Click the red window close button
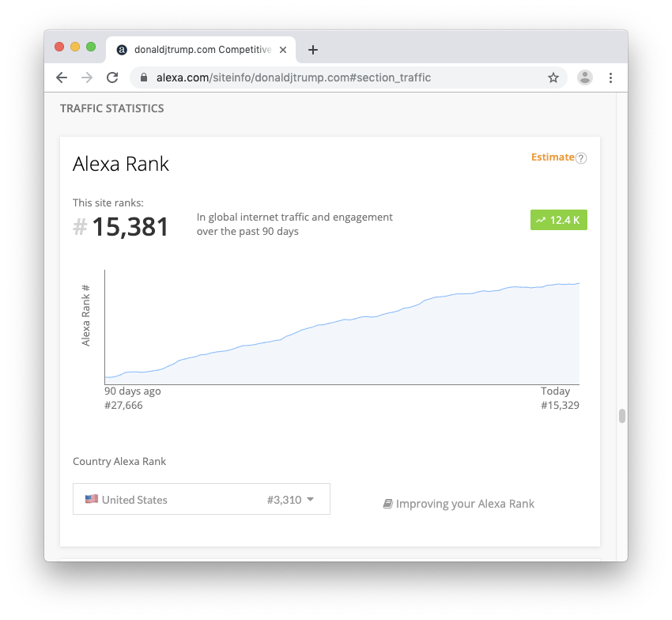 click(x=59, y=47)
